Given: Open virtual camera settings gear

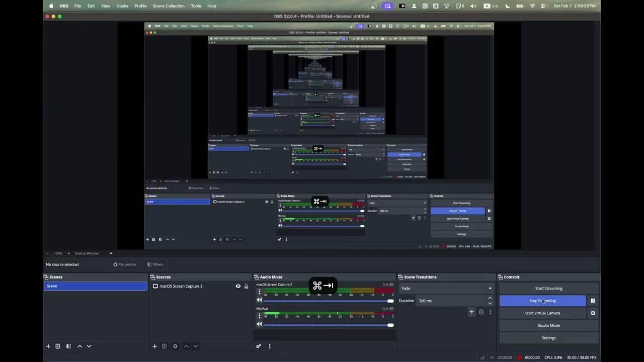Looking at the screenshot, I should point(593,313).
